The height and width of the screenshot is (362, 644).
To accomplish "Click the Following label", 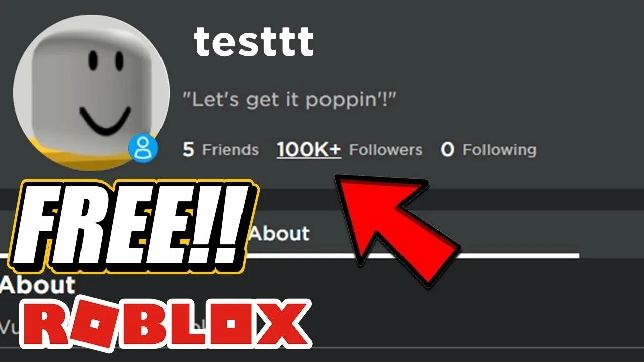I will [x=500, y=150].
